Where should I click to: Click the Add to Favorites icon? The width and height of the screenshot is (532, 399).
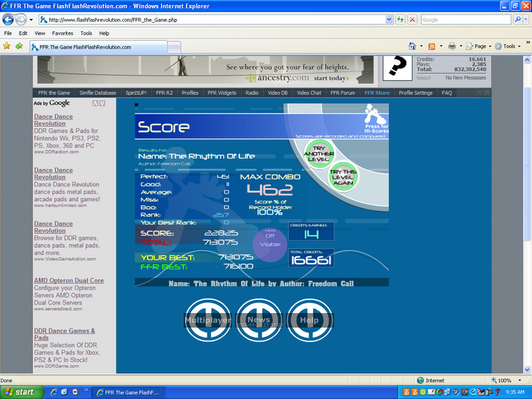[x=19, y=46]
